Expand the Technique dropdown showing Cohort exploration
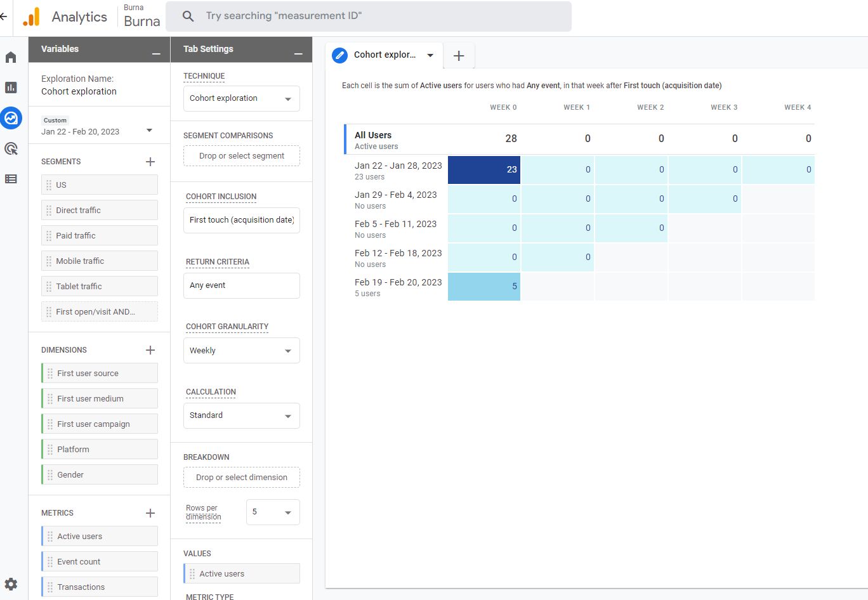The width and height of the screenshot is (868, 600). coord(241,99)
